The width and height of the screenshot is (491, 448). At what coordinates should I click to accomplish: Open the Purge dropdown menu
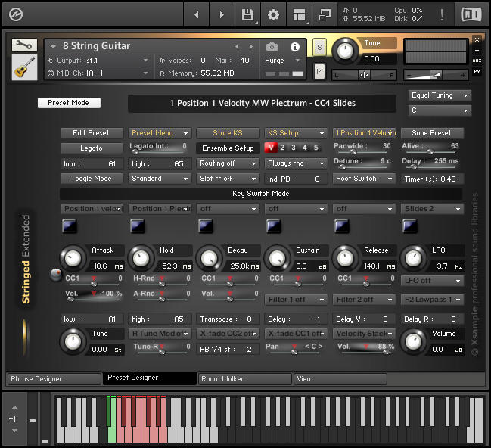point(282,60)
